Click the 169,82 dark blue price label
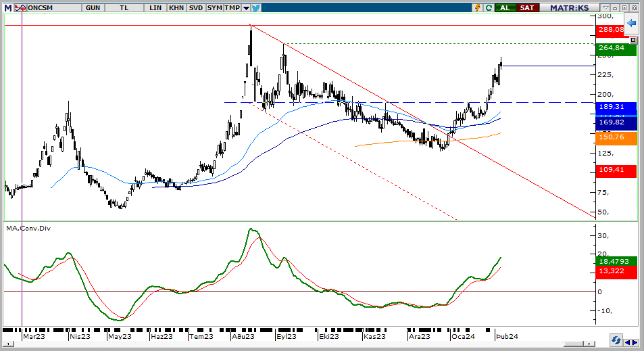644x351 pixels. [x=616, y=122]
